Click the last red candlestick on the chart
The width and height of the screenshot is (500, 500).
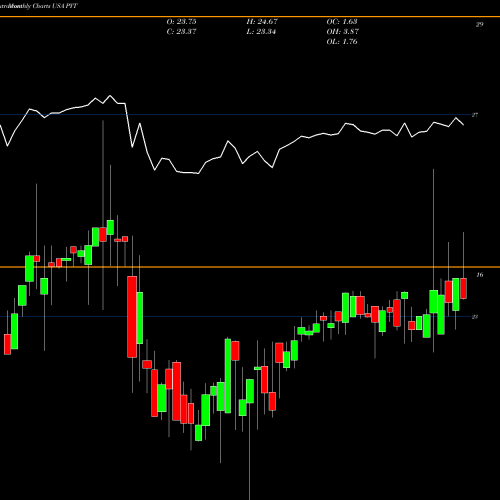pyautogui.click(x=463, y=288)
